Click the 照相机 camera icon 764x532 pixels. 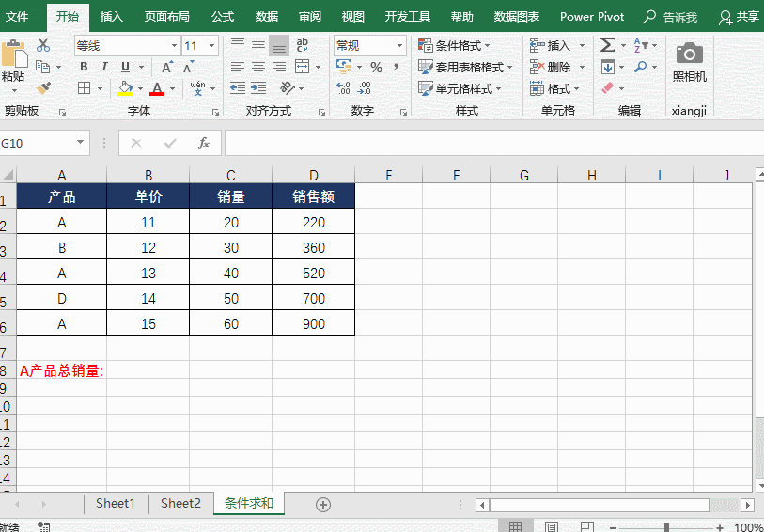(x=690, y=54)
